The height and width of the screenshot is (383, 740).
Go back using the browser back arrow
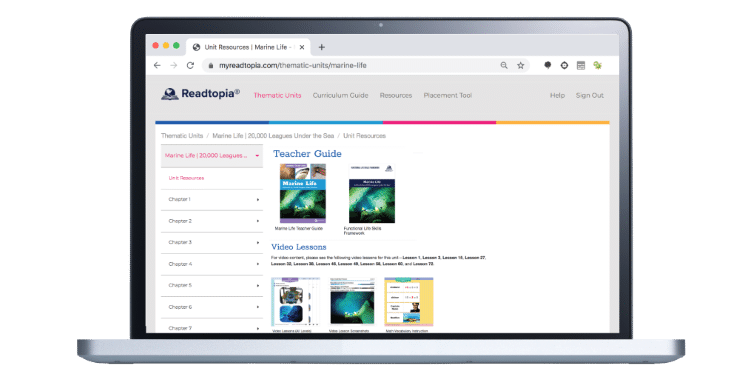(x=157, y=66)
